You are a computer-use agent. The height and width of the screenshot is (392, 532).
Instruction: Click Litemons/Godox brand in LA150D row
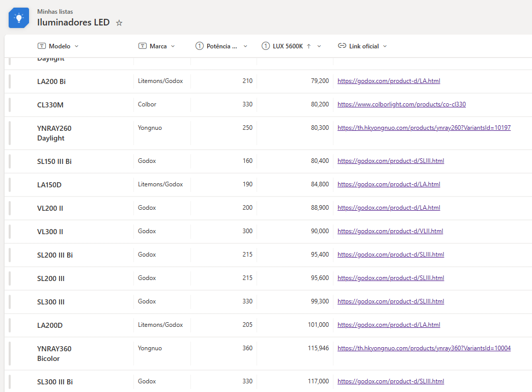[x=160, y=184]
